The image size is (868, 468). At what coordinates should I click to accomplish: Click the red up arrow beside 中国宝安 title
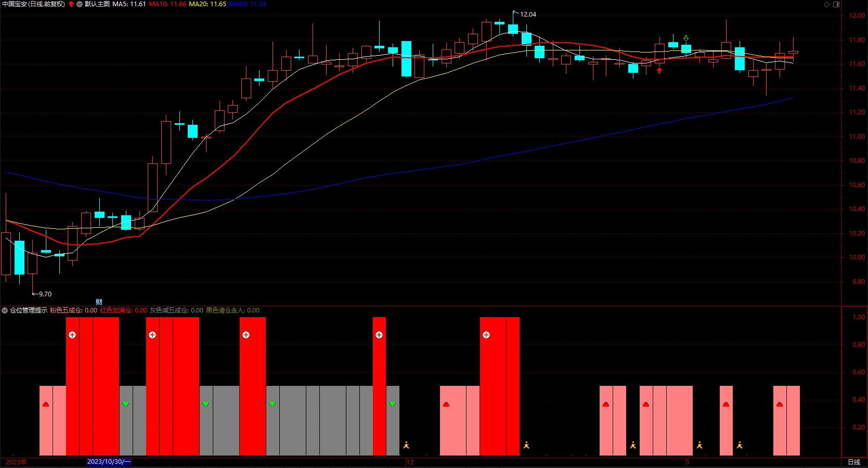pyautogui.click(x=71, y=4)
